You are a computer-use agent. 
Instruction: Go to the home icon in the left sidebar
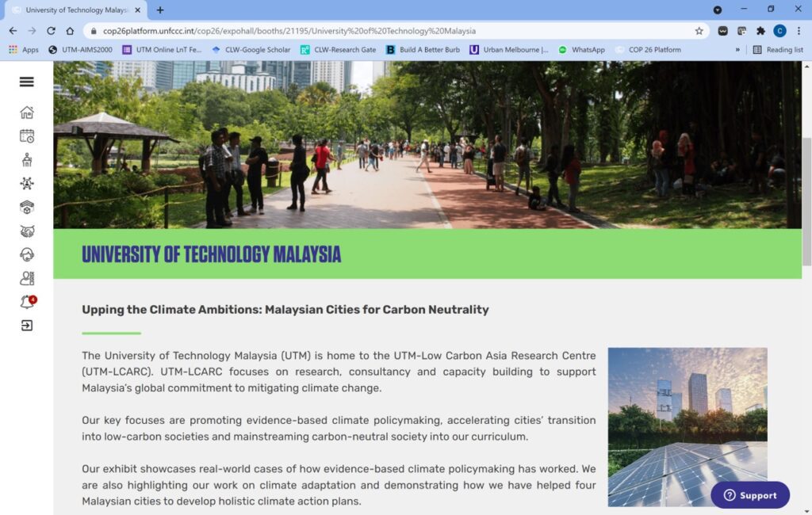point(26,113)
